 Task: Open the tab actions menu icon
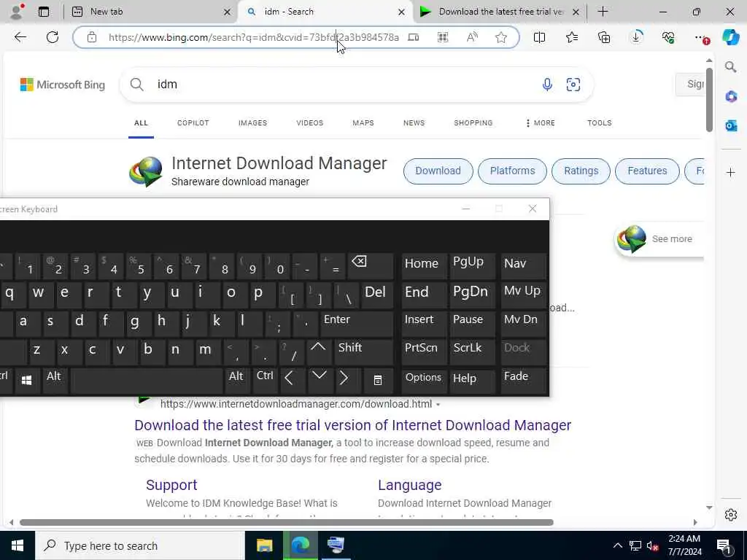click(x=43, y=12)
